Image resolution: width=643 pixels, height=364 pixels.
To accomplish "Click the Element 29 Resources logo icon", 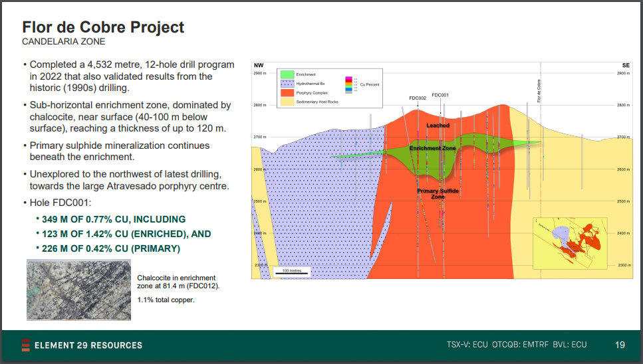I will click(x=25, y=345).
